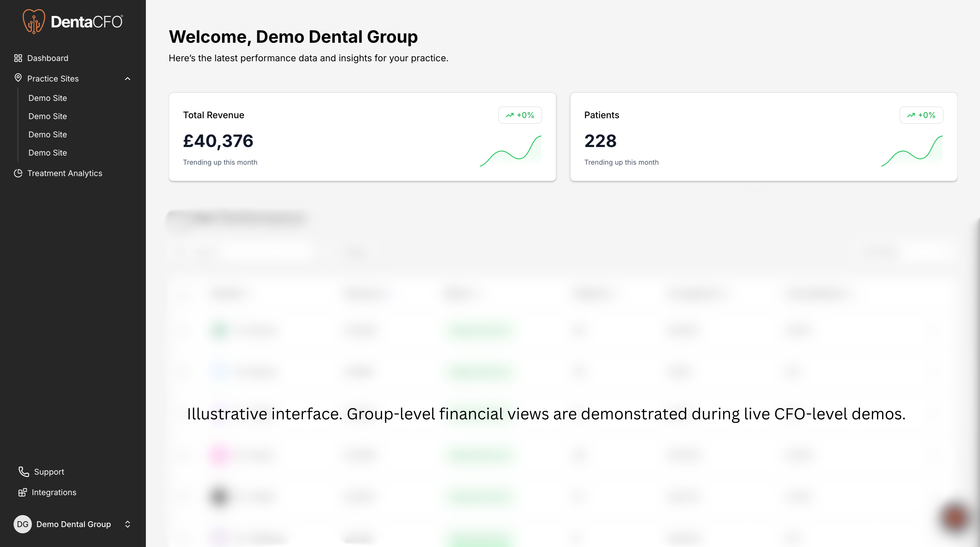Open Treatment Analytics in the sidebar
Screen dimensions: 980x547
pos(65,173)
